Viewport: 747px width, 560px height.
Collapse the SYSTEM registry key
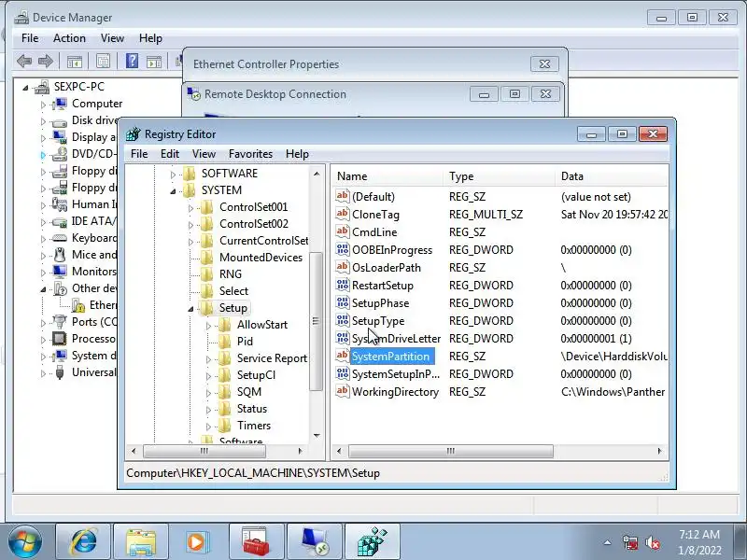(173, 191)
